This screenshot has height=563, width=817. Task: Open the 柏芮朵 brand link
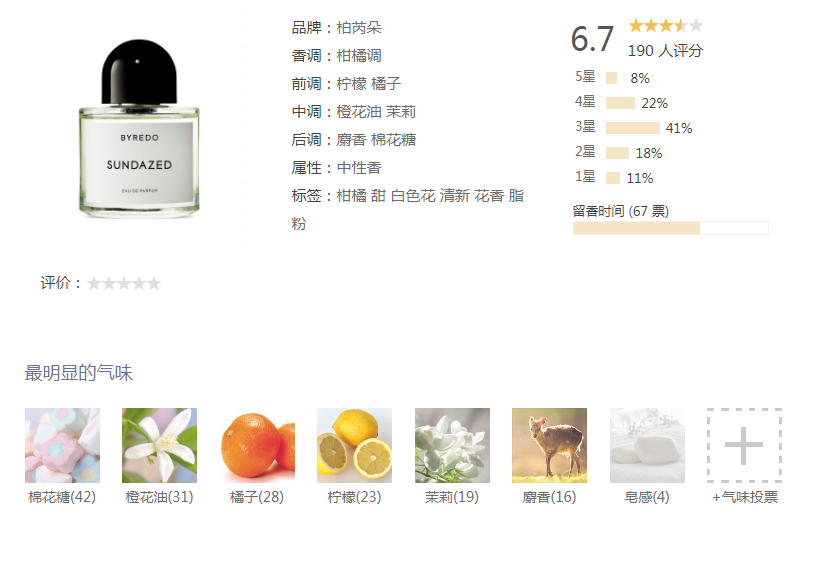click(359, 28)
